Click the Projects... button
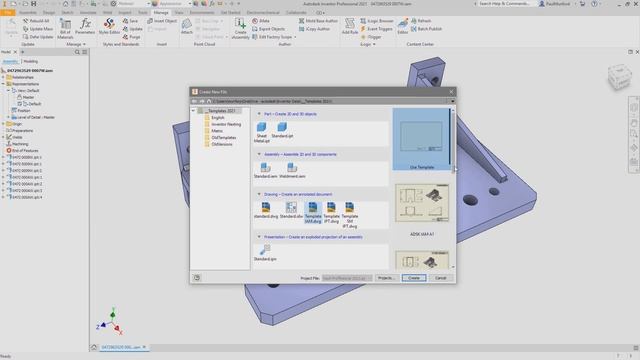Viewport: 640px width, 360px height. click(386, 278)
